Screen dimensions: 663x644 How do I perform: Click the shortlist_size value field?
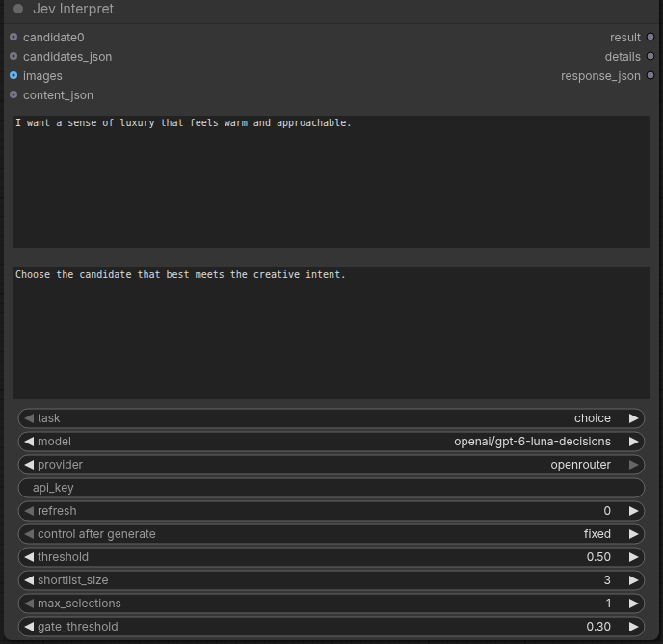click(331, 580)
